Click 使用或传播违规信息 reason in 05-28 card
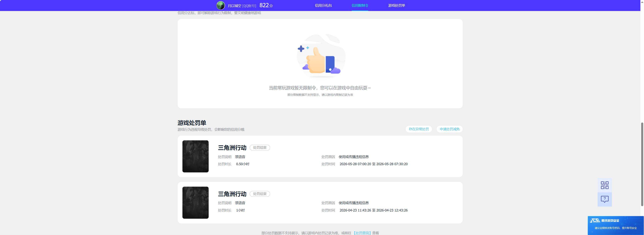Viewport: 644px width, 235px height. point(353,157)
